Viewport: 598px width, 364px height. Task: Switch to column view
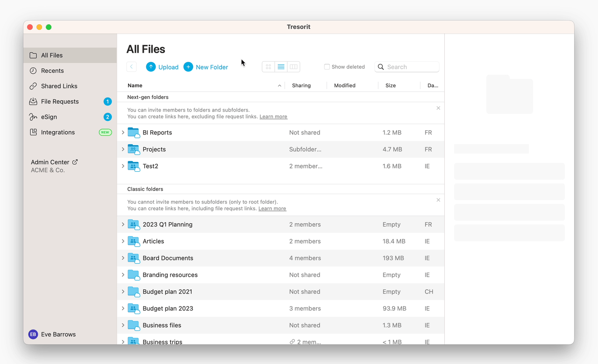coord(293,67)
